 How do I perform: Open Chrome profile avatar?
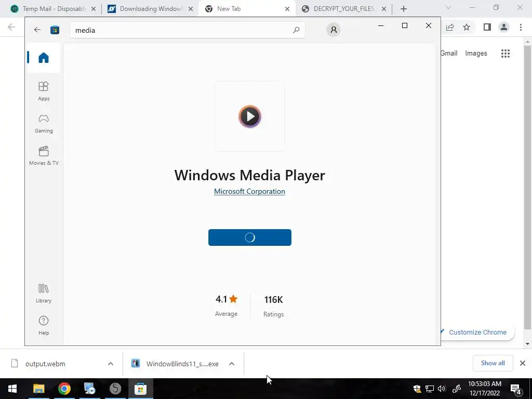coord(504,27)
